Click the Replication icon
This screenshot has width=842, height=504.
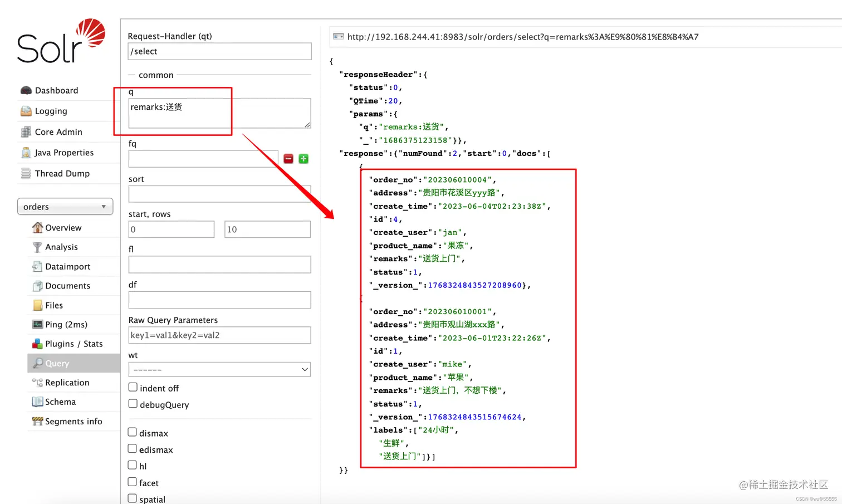[37, 383]
